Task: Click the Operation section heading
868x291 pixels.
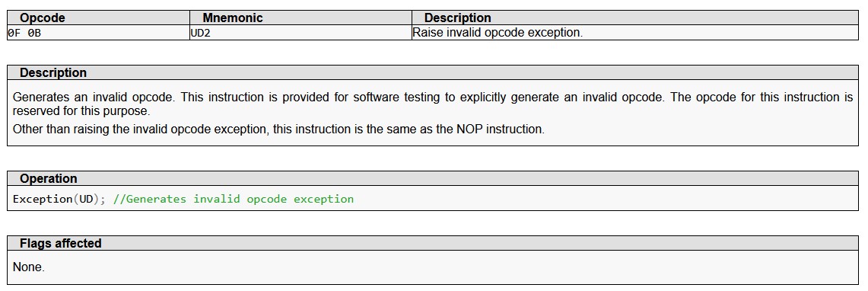Action: 48,178
